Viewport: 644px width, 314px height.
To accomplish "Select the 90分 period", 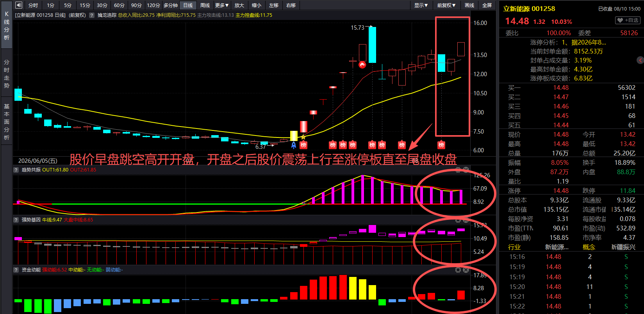I will point(137,5).
